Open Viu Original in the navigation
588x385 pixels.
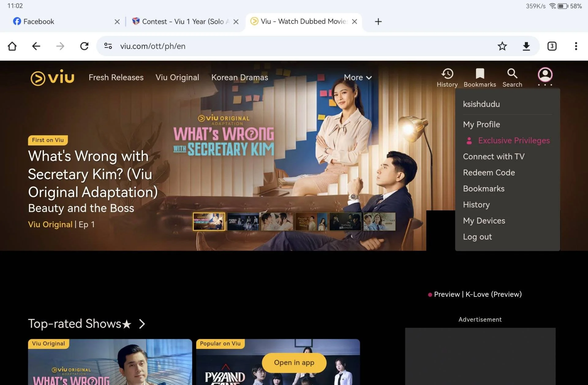point(177,77)
